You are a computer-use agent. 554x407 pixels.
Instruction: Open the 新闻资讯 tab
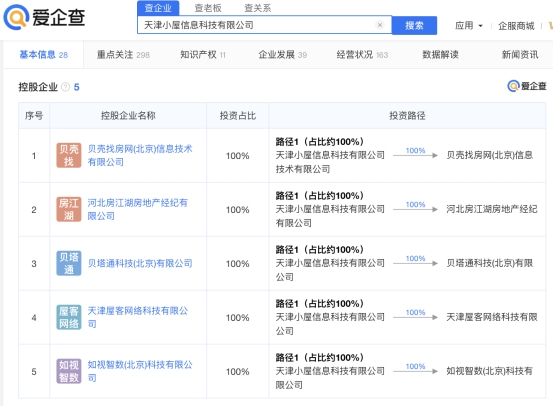[520, 54]
